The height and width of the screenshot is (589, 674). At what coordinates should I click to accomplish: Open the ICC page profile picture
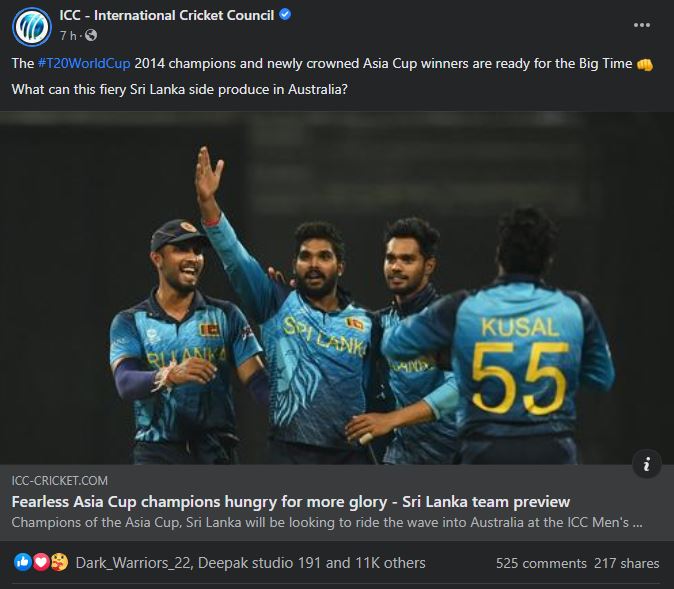32,27
